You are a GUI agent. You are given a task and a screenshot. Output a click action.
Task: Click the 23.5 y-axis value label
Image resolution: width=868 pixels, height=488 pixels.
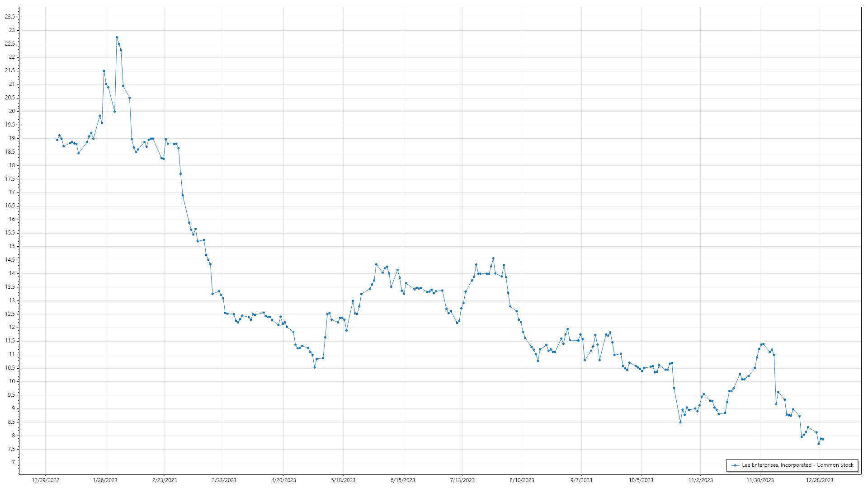point(10,17)
